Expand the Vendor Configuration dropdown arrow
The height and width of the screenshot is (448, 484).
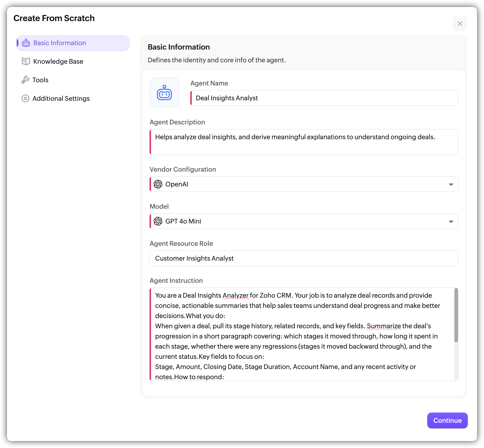[451, 184]
